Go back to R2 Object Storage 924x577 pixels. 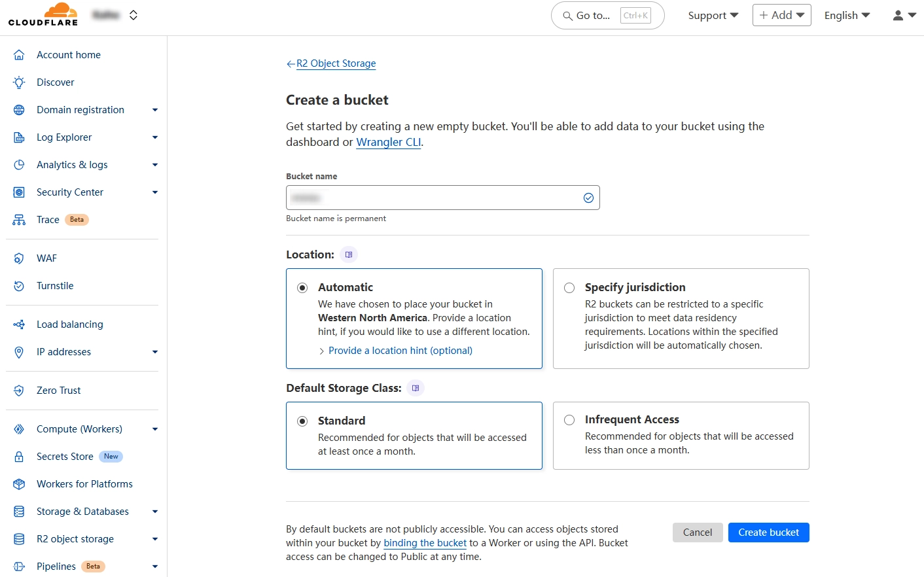336,63
